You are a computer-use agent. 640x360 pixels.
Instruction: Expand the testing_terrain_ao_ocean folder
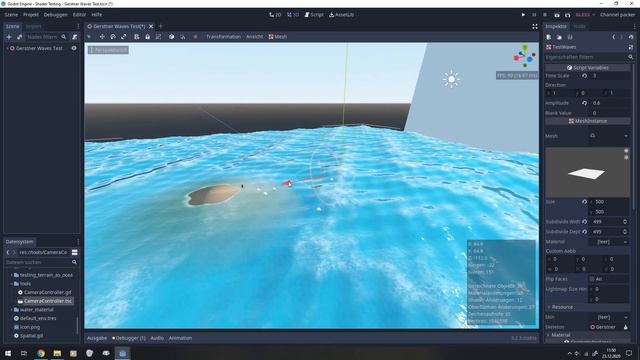[11, 275]
